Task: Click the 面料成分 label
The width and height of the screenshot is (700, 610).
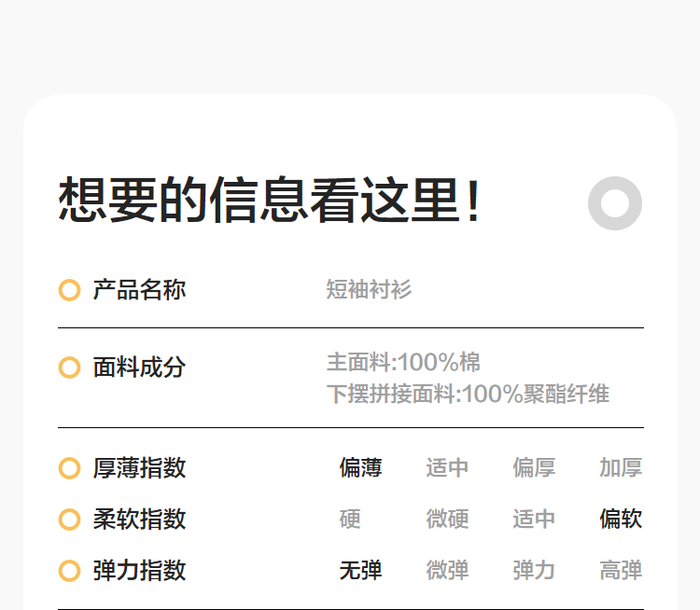Action: (x=139, y=367)
